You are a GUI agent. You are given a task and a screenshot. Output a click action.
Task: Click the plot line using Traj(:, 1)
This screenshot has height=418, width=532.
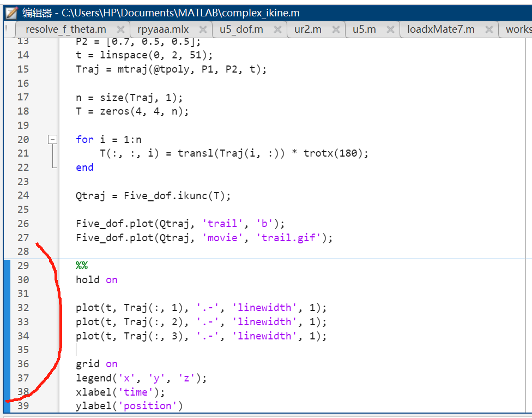(x=201, y=308)
